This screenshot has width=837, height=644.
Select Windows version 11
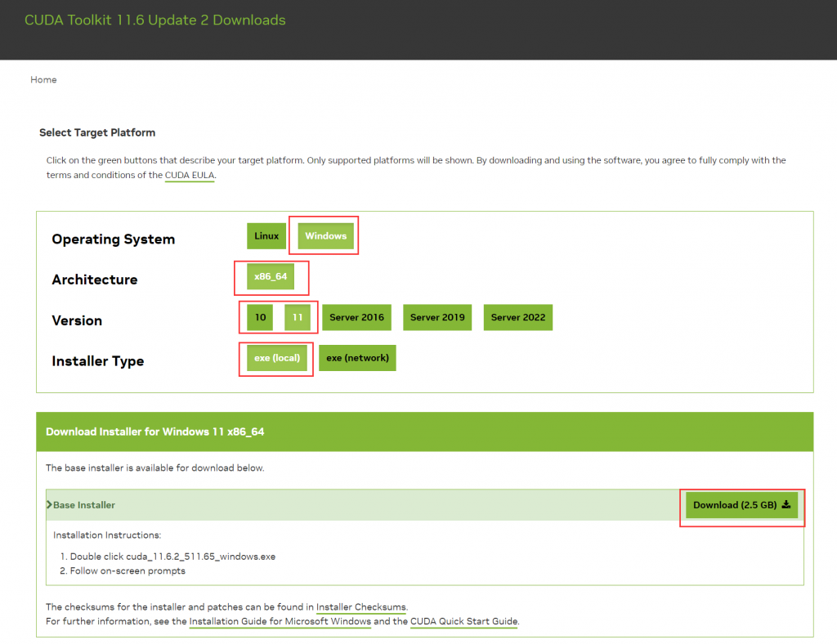tap(298, 317)
